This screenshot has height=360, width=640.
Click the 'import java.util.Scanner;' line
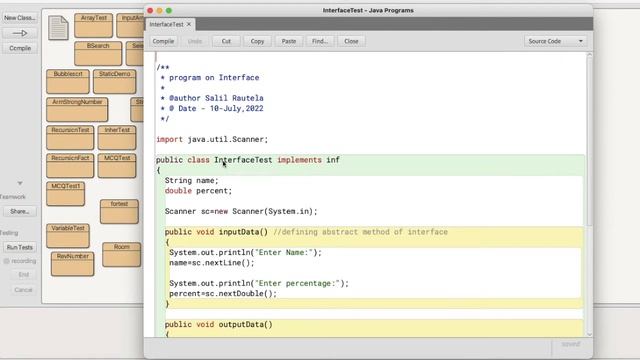point(212,140)
